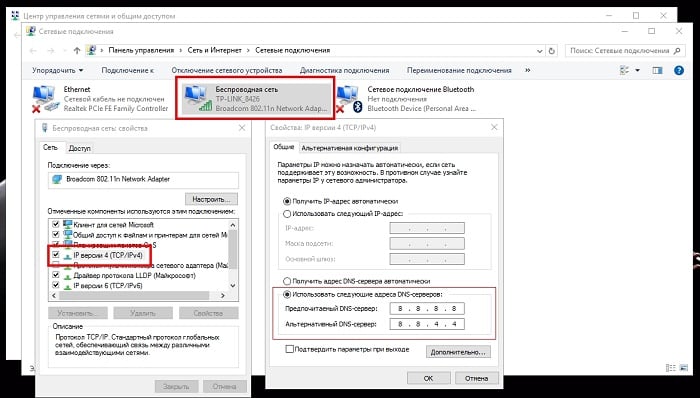The width and height of the screenshot is (700, 398).
Task: Click the components list scroll right arrow
Action: point(223,295)
